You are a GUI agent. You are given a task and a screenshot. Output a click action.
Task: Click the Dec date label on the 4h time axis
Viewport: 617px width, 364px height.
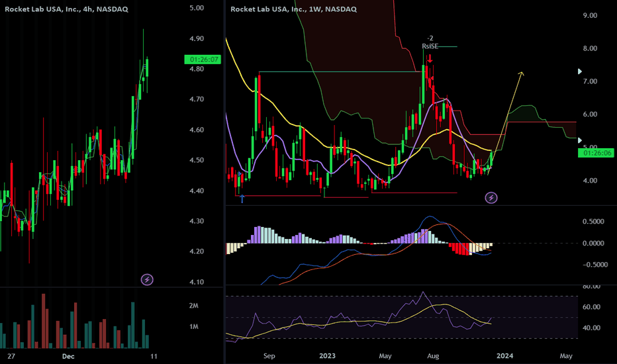point(68,356)
